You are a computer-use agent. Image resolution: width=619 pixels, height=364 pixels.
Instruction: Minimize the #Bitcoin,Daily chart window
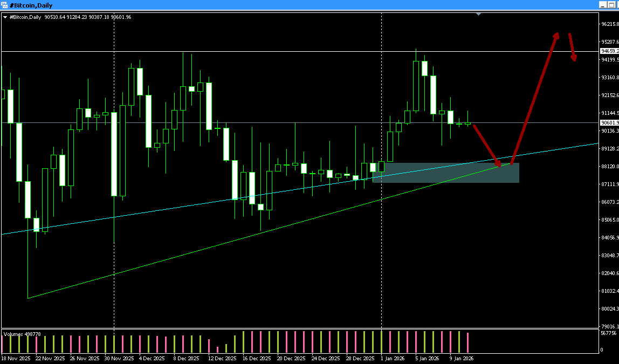point(603,5)
